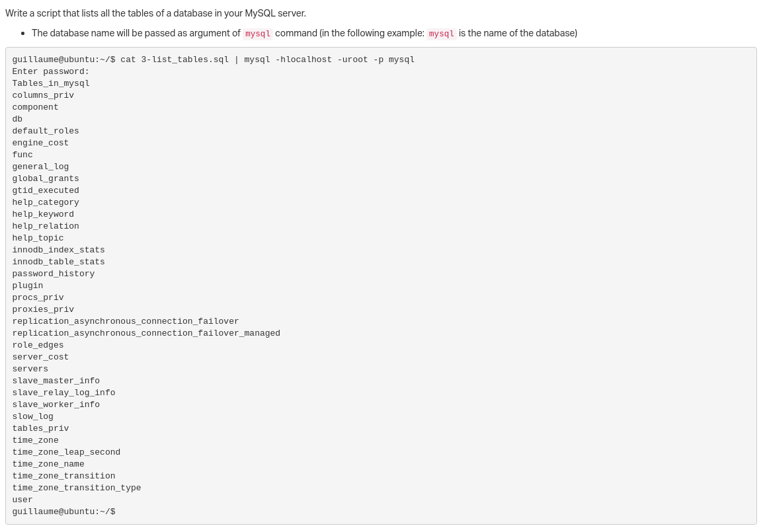Image resolution: width=761 pixels, height=532 pixels.
Task: Click the task description sentence about MySQL server
Action: [x=155, y=13]
